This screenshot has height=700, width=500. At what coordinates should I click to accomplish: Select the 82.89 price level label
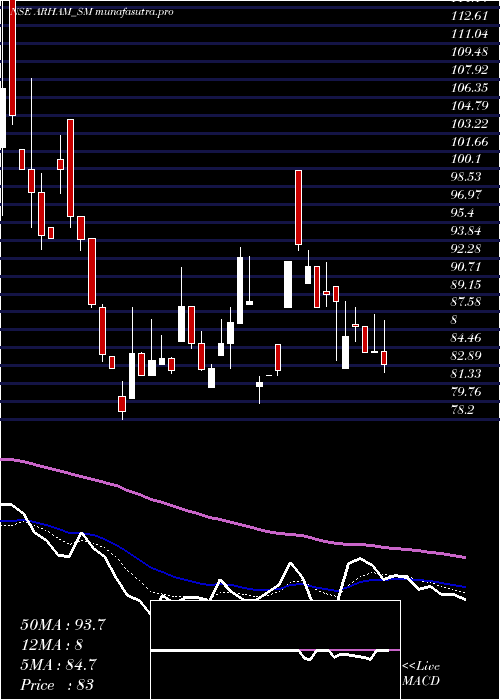click(466, 356)
